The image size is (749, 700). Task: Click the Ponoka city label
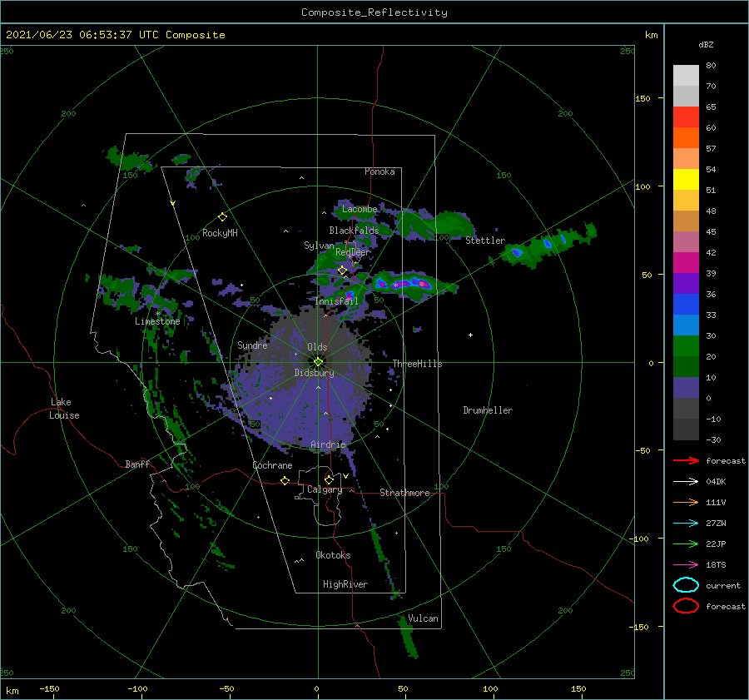coord(379,171)
